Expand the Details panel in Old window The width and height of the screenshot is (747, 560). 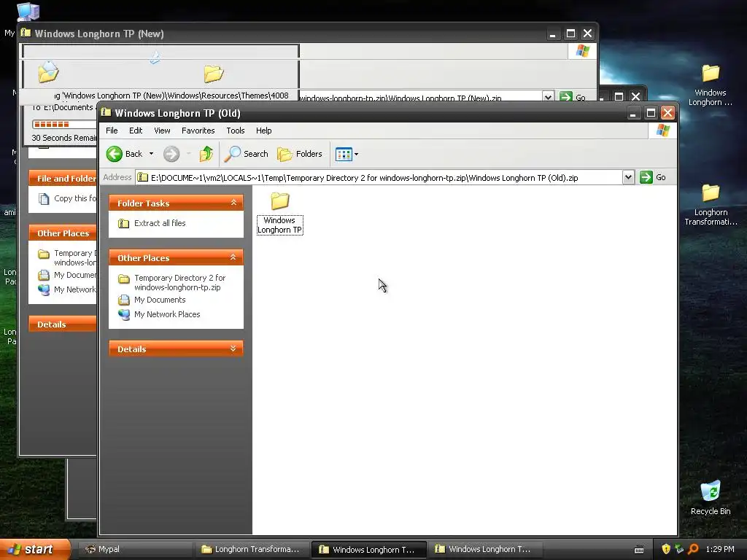233,349
